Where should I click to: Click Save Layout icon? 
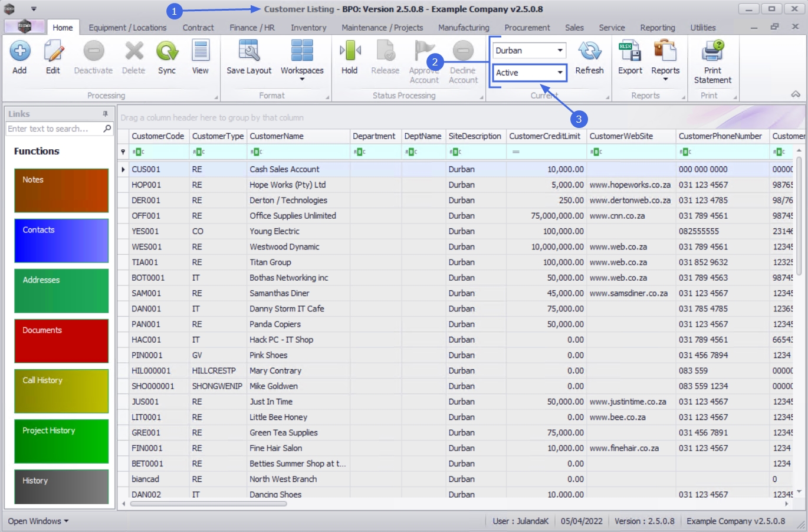(x=249, y=52)
